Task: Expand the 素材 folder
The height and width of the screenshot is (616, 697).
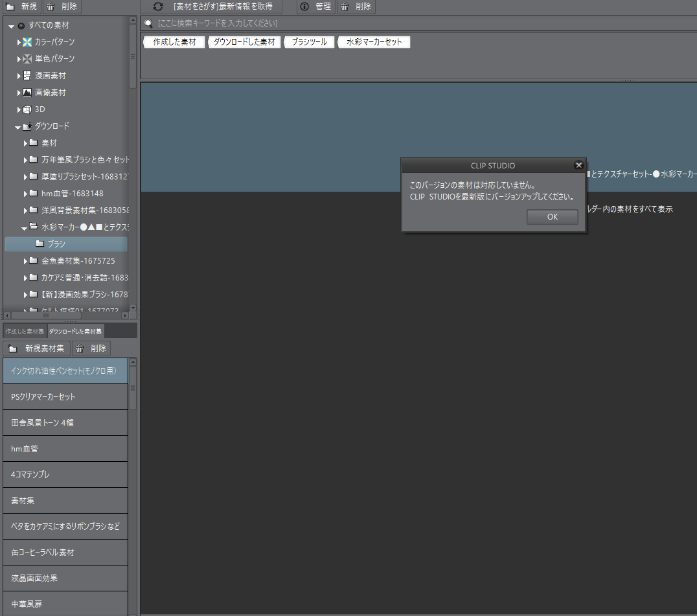Action: click(25, 144)
